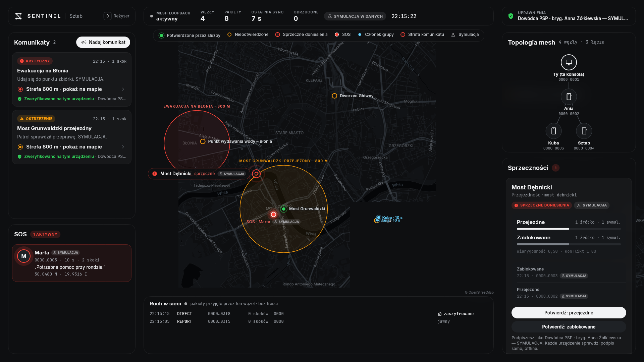Select Punkt wydawania wody Błonia marker

[x=203, y=141]
